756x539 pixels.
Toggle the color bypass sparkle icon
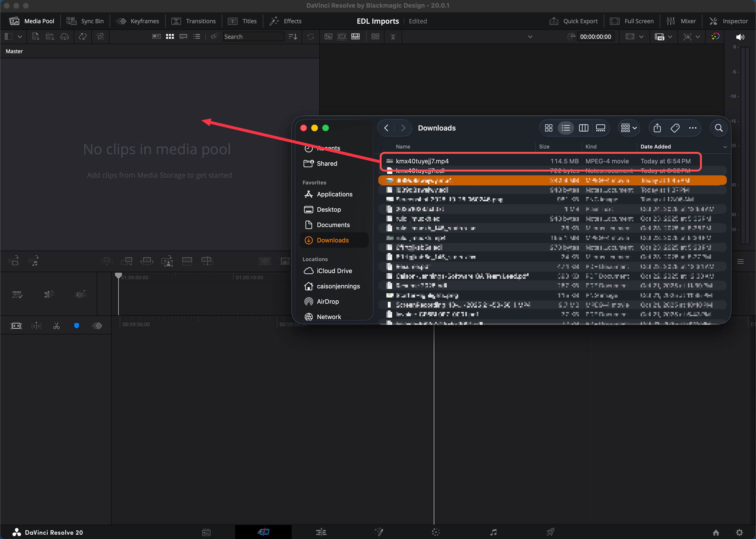coord(715,36)
